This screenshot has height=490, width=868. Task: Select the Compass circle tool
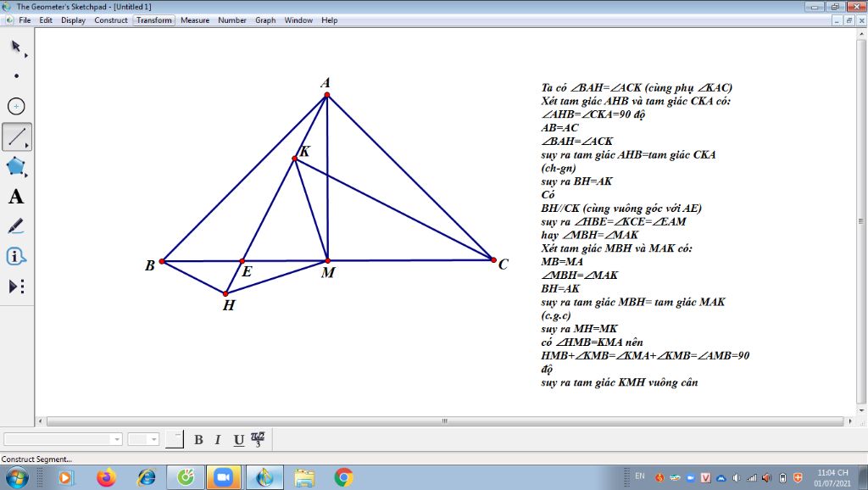pos(16,106)
